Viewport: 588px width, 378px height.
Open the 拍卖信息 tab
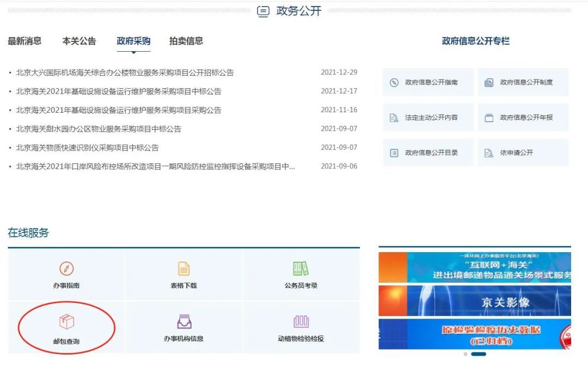click(186, 41)
